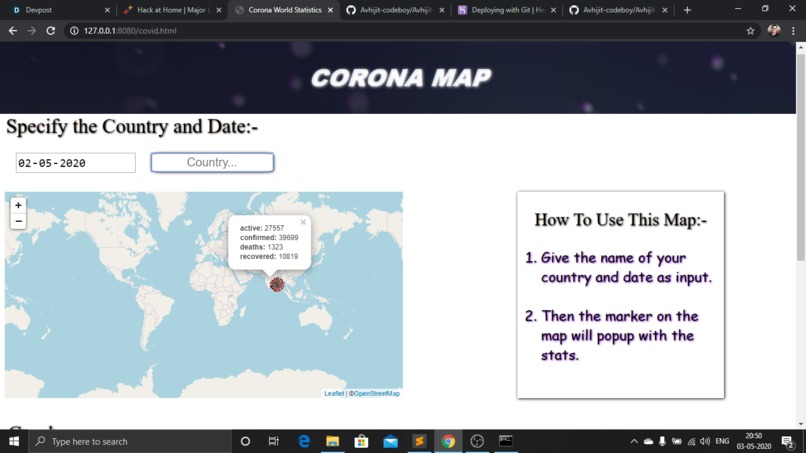The image size is (806, 453).
Task: Open the command prompt taskbar icon
Action: tap(506, 441)
